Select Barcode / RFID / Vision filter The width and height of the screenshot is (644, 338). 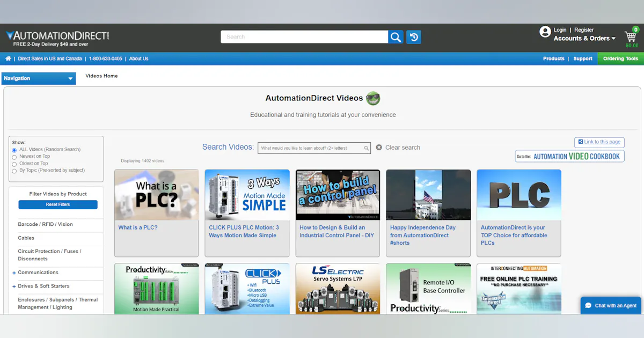click(45, 224)
